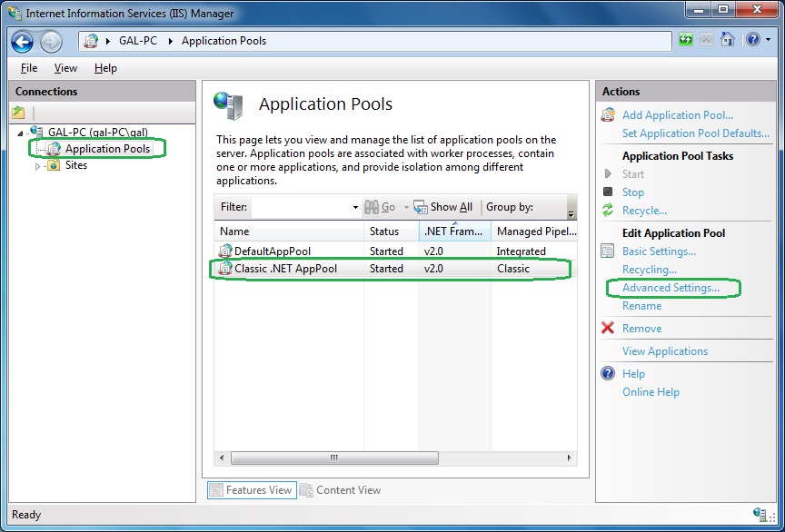This screenshot has width=785, height=532.
Task: Expand the Sites tree node
Action: (38, 166)
